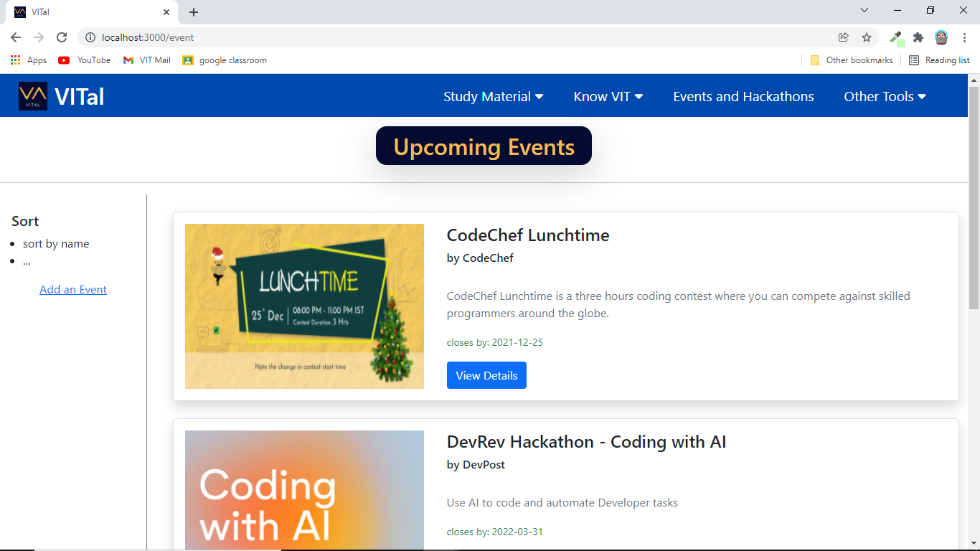This screenshot has height=551, width=980.
Task: Click the Upcoming Events heading
Action: (484, 146)
